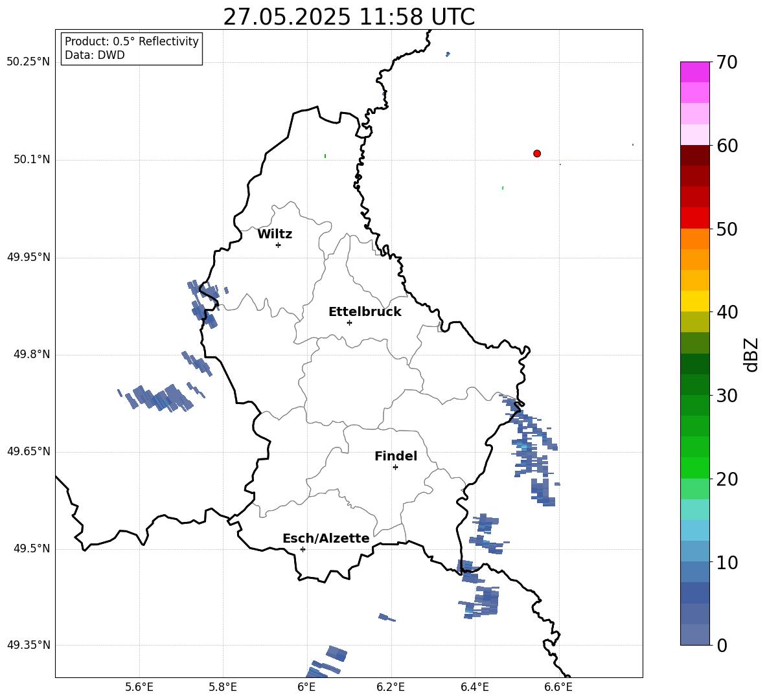This screenshot has width=767, height=700.
Task: Click the 70 colorbar tick label
Action: click(x=727, y=62)
